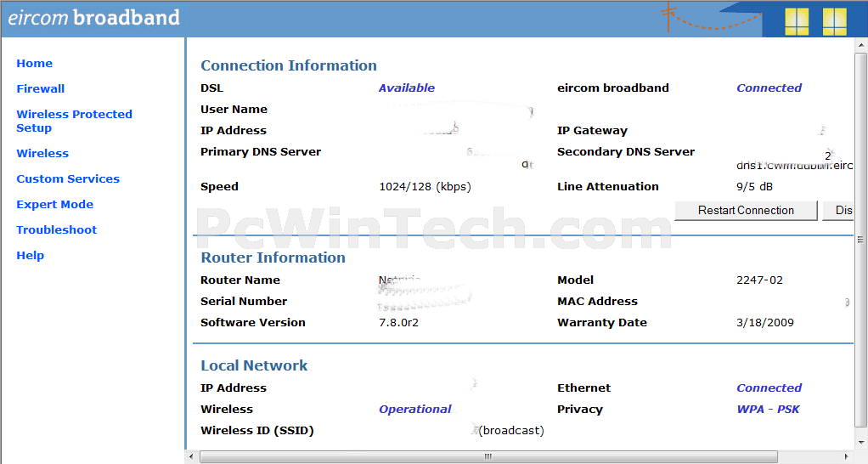This screenshot has height=464, width=868.
Task: Click the Primary DNS Server label
Action: (x=261, y=152)
